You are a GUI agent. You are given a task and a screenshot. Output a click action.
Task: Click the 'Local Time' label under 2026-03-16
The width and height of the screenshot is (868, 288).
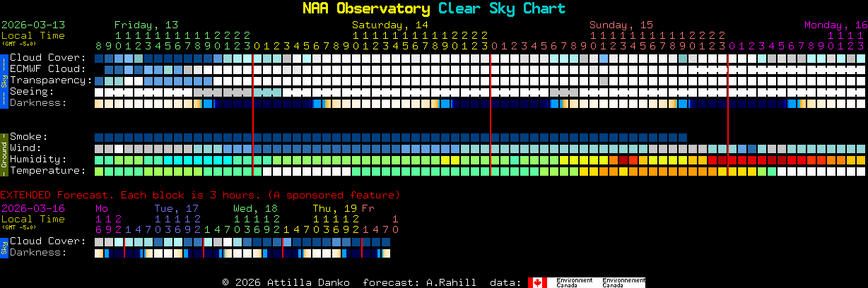[33, 219]
